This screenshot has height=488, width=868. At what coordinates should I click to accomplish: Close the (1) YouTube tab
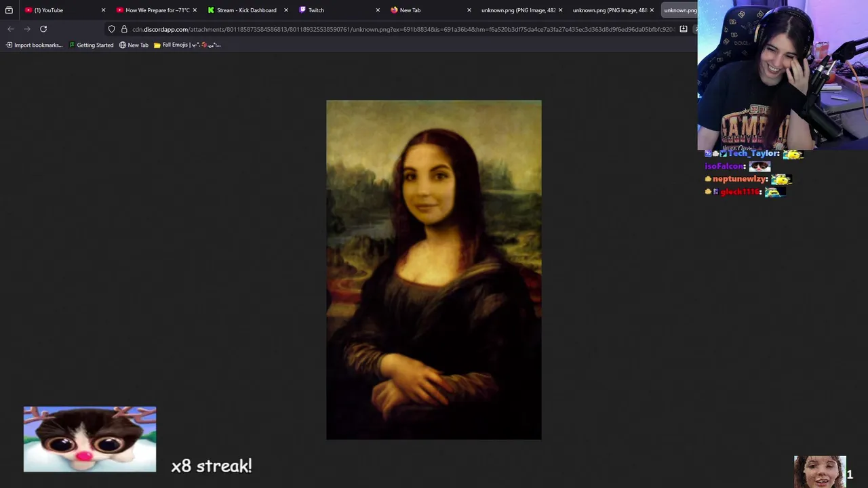103,10
